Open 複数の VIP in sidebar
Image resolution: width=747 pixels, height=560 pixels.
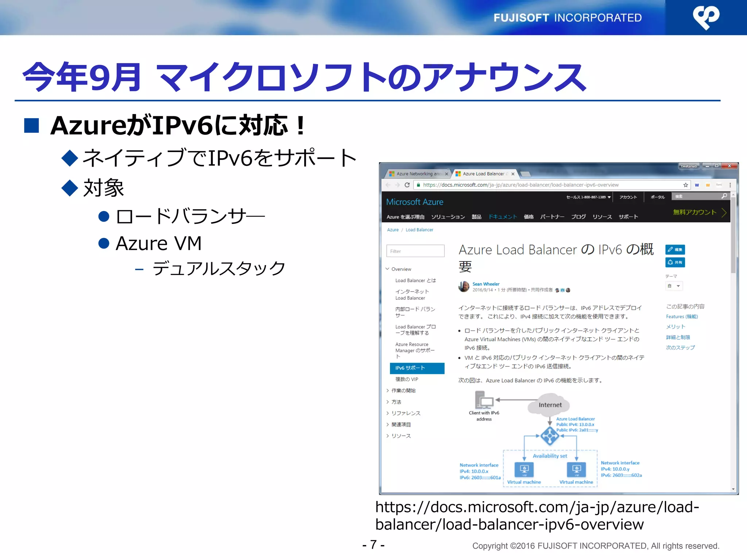[407, 379]
